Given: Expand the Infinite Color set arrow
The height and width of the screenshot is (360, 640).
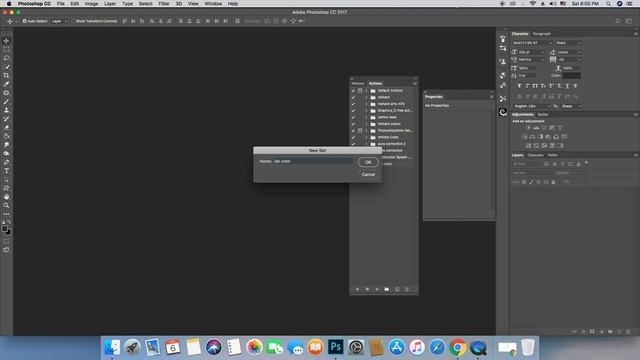Looking at the screenshot, I should [x=367, y=137].
